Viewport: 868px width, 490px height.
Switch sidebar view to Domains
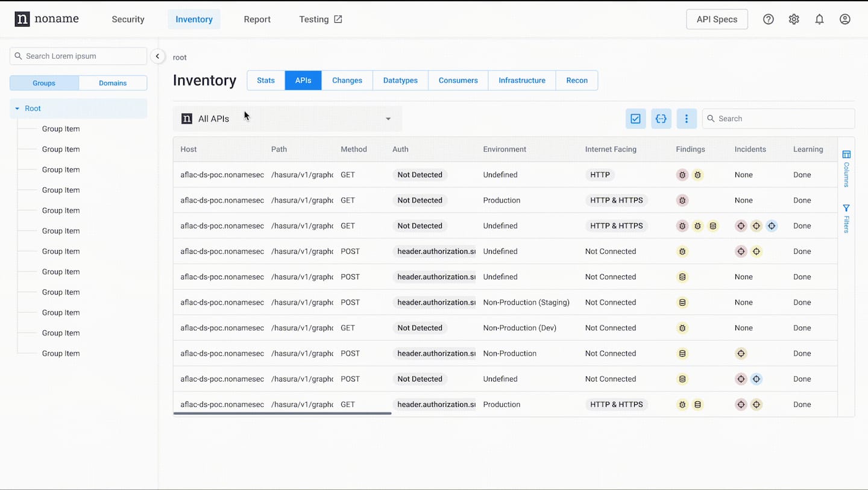(x=113, y=83)
